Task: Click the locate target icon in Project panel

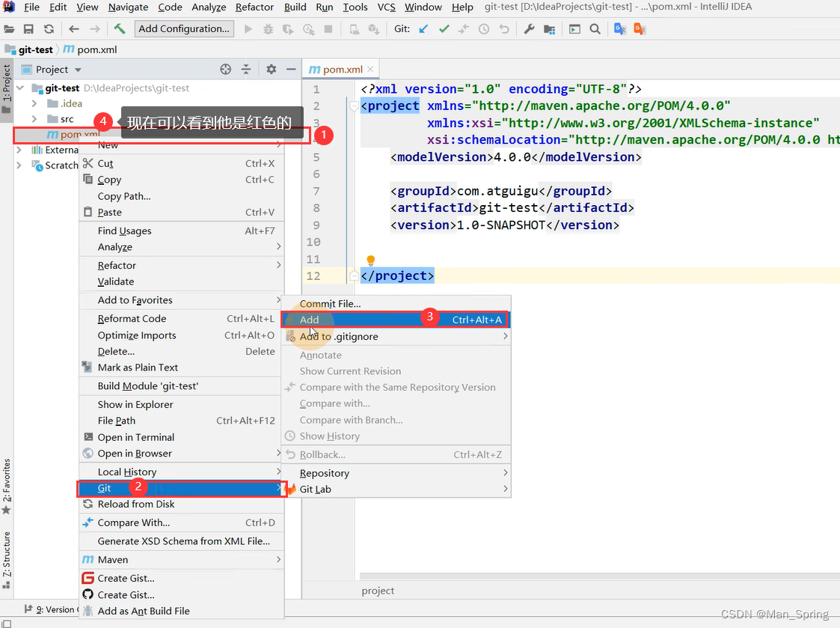Action: tap(226, 69)
